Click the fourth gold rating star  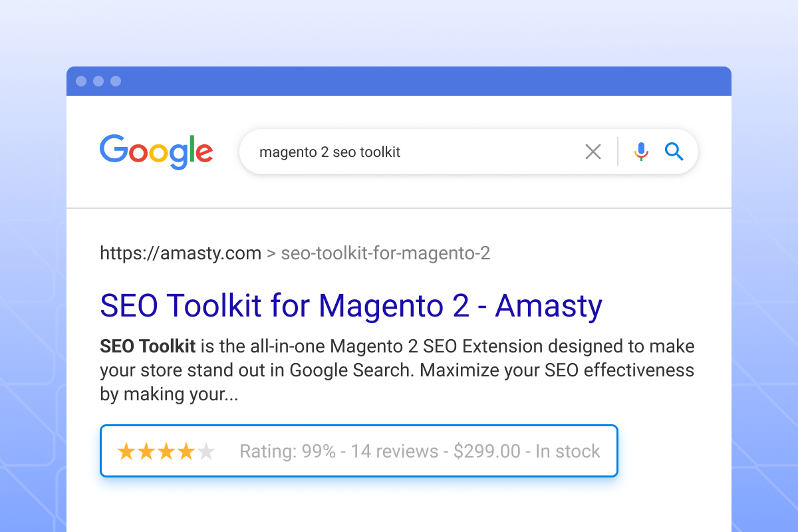[x=186, y=452]
